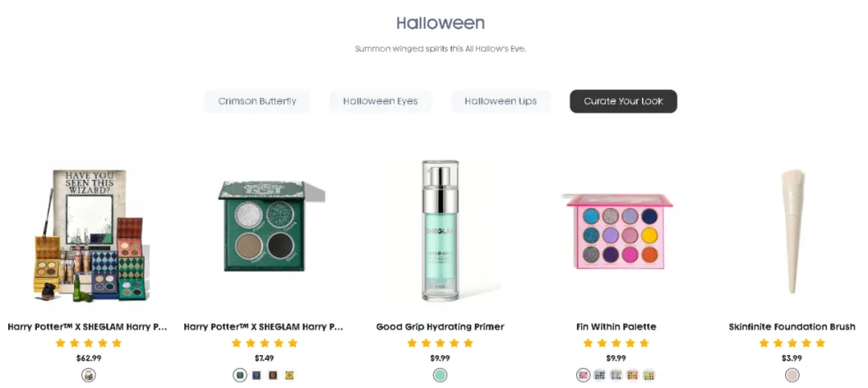This screenshot has width=868, height=388.
Task: Open the Good Grip Hydrating Primer product image
Action: click(x=440, y=231)
